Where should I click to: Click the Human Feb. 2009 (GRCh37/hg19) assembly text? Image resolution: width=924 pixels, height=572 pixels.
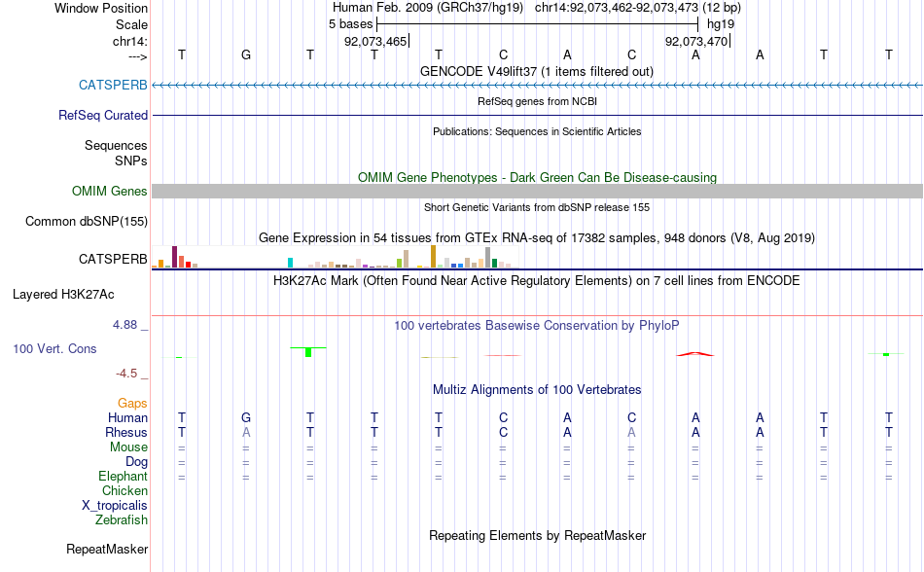coord(428,8)
